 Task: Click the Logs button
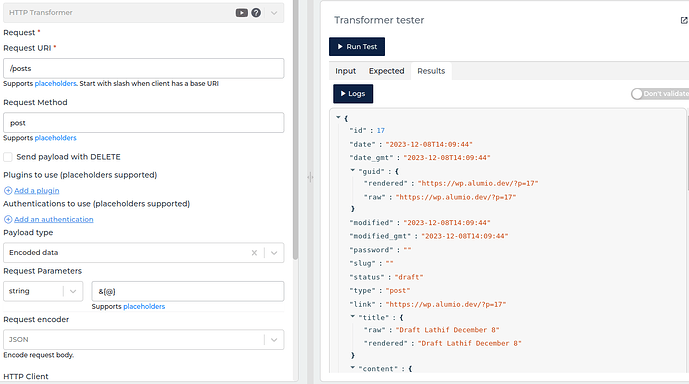[x=353, y=94]
